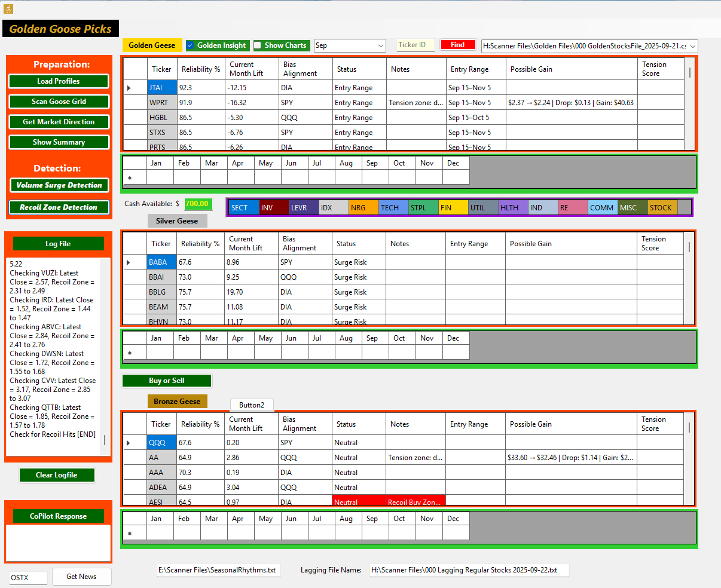Click the Cash Available 700.00 field

(198, 204)
